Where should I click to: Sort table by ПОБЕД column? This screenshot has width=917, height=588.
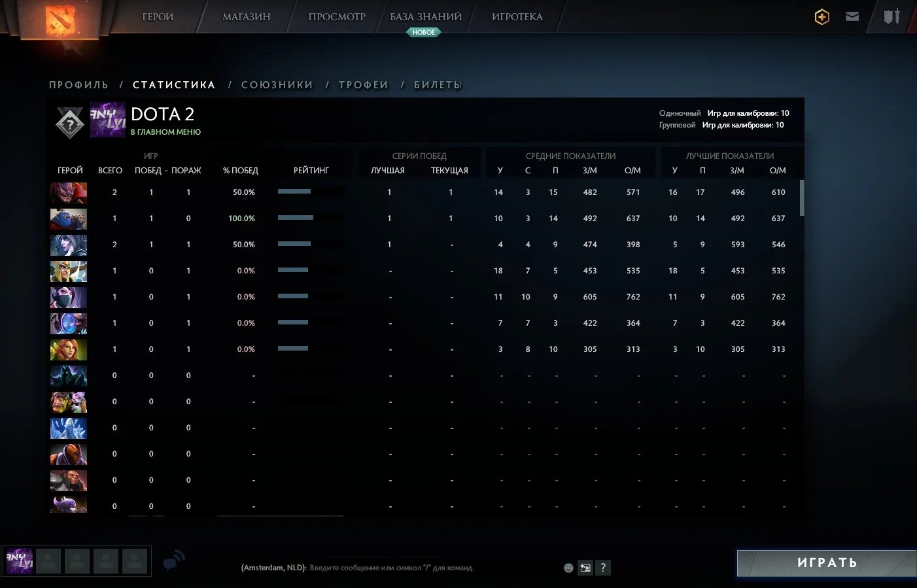tap(148, 170)
